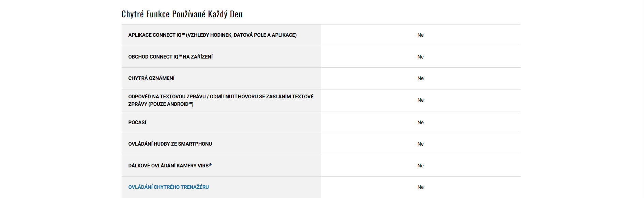The height and width of the screenshot is (198, 644).
Task: Click the "Ne" value for Počasí
Action: point(420,122)
